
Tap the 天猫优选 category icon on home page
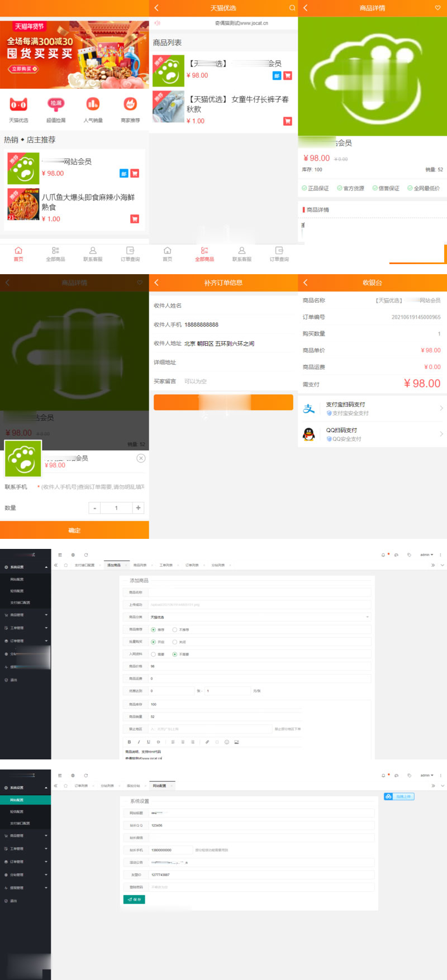pos(18,104)
